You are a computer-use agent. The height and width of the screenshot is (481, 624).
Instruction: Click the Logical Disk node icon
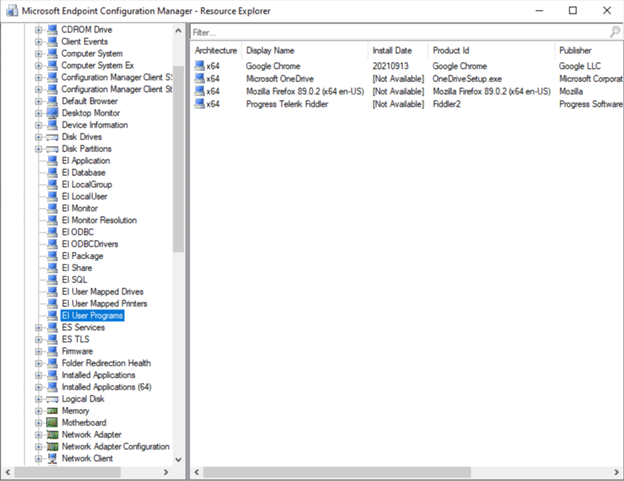click(x=52, y=399)
